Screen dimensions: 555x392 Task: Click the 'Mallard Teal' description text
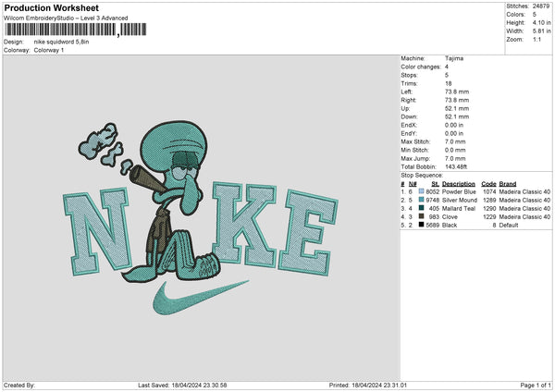(459, 209)
